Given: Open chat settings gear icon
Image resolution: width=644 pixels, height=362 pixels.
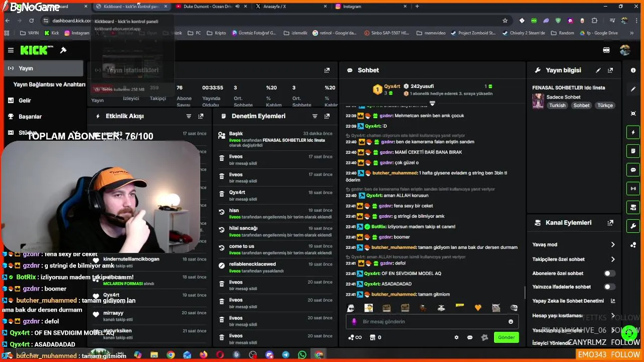Looking at the screenshot, I should point(456,337).
